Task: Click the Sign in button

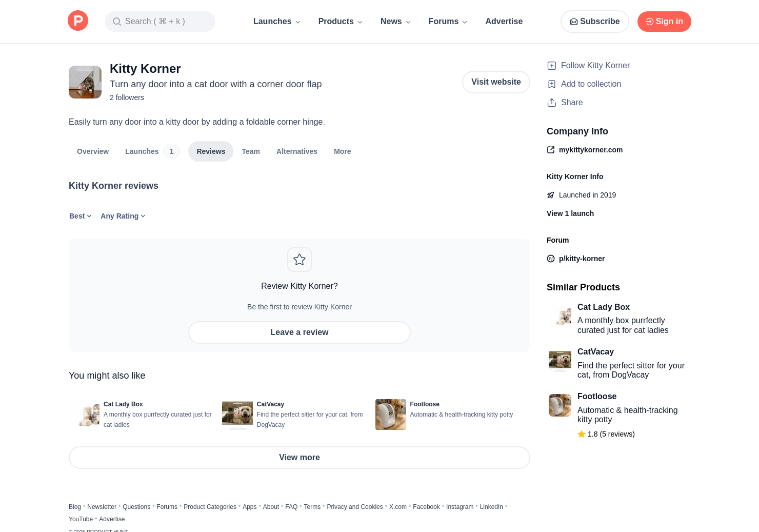Action: click(x=664, y=22)
